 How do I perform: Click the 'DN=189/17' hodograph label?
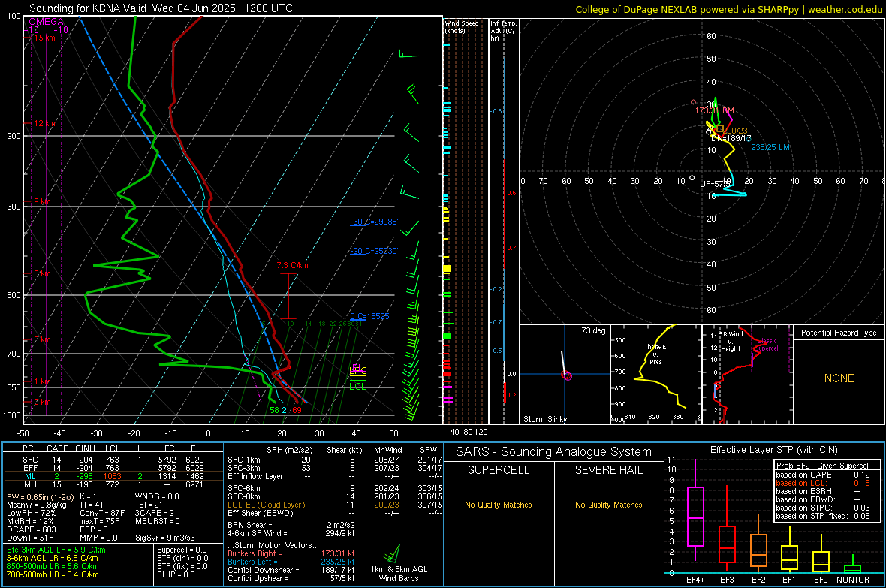731,138
